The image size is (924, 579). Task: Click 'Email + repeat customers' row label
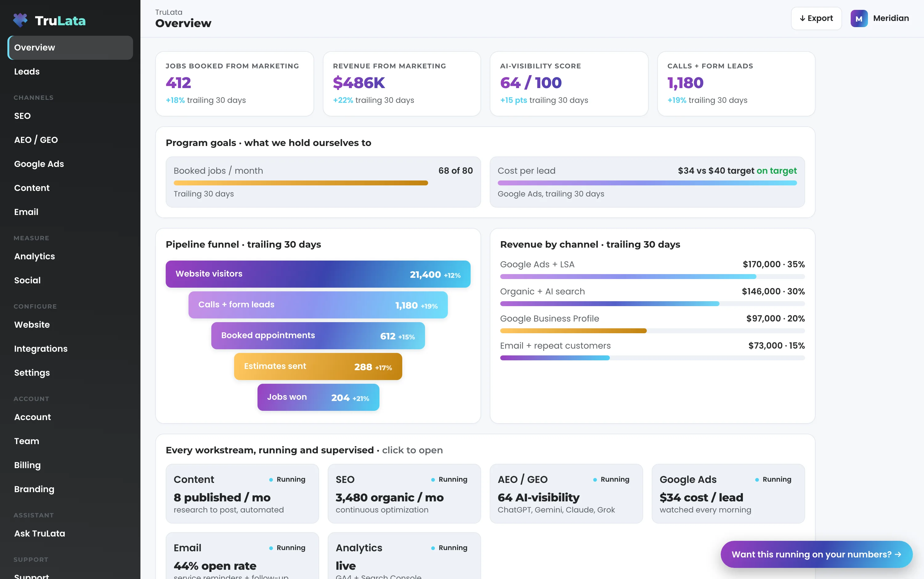click(555, 346)
